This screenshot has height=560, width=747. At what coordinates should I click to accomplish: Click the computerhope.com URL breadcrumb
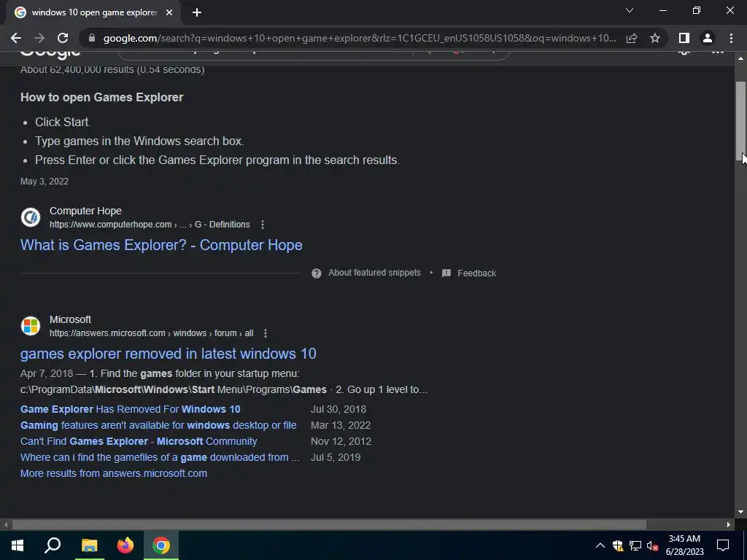coord(150,225)
